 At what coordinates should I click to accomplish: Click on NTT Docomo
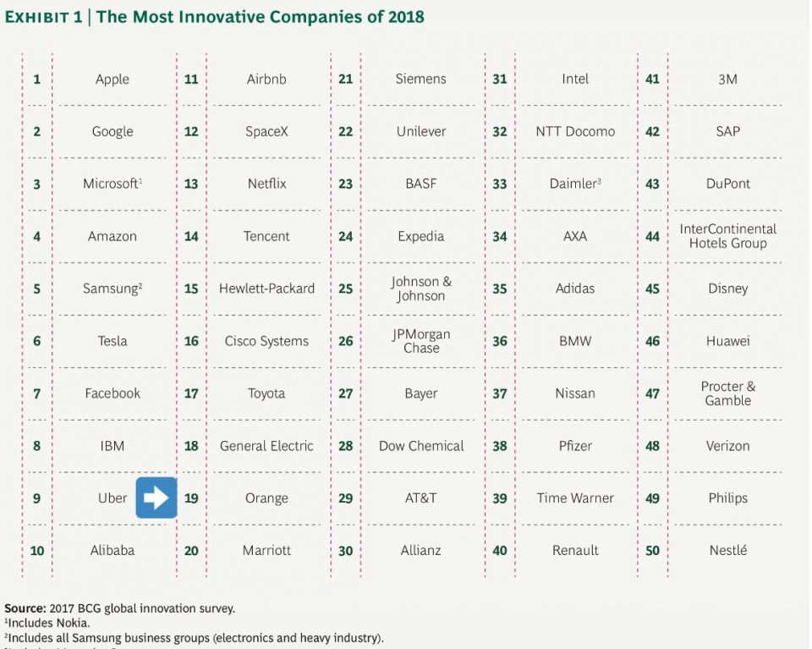(x=575, y=132)
